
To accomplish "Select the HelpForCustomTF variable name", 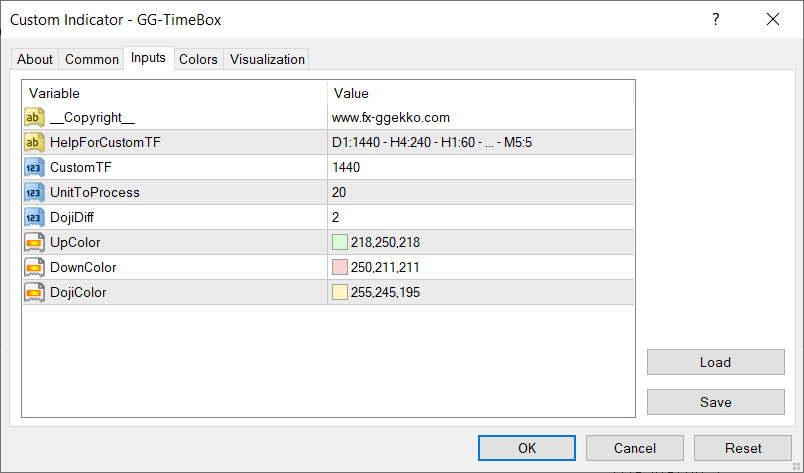I will click(x=105, y=142).
